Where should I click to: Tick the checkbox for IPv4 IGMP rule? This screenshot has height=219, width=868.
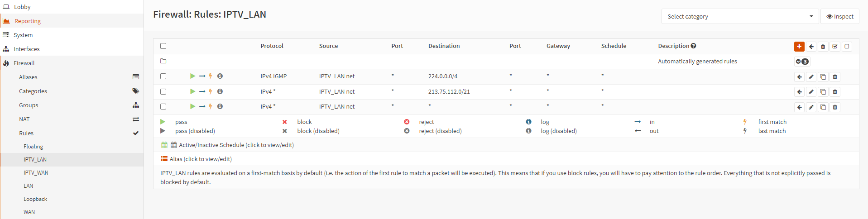pyautogui.click(x=163, y=76)
